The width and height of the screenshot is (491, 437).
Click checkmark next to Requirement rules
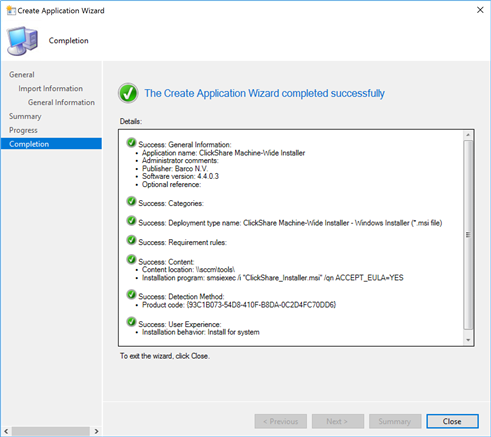click(131, 240)
